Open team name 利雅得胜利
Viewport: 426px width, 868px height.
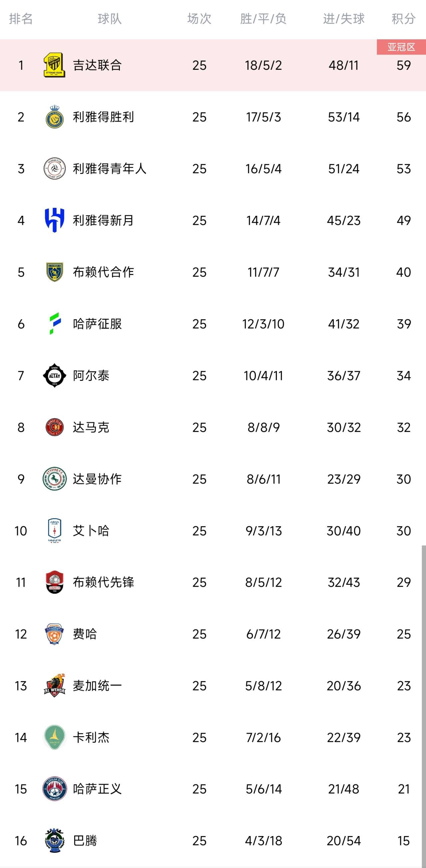tap(104, 117)
